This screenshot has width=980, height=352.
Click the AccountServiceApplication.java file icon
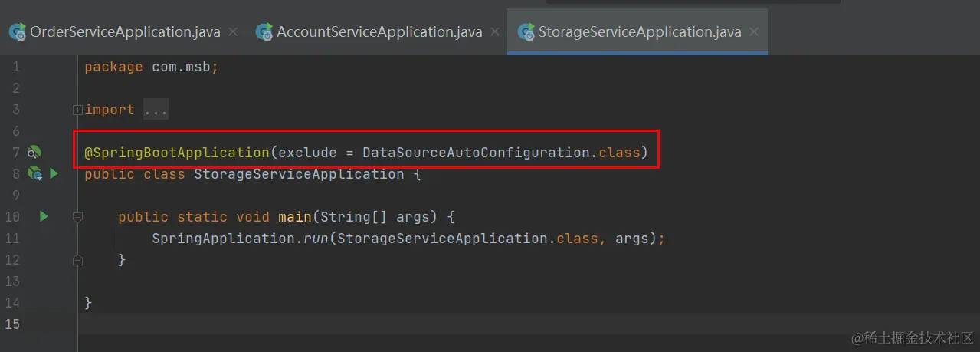click(264, 32)
